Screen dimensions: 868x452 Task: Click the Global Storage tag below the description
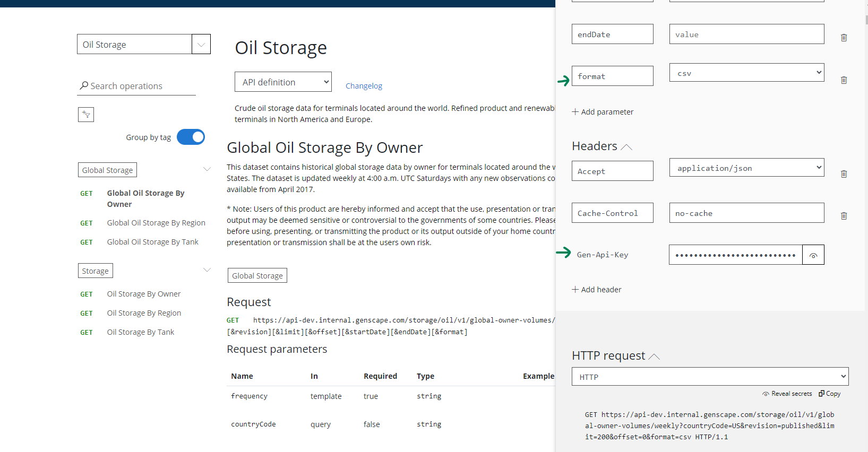coord(257,276)
